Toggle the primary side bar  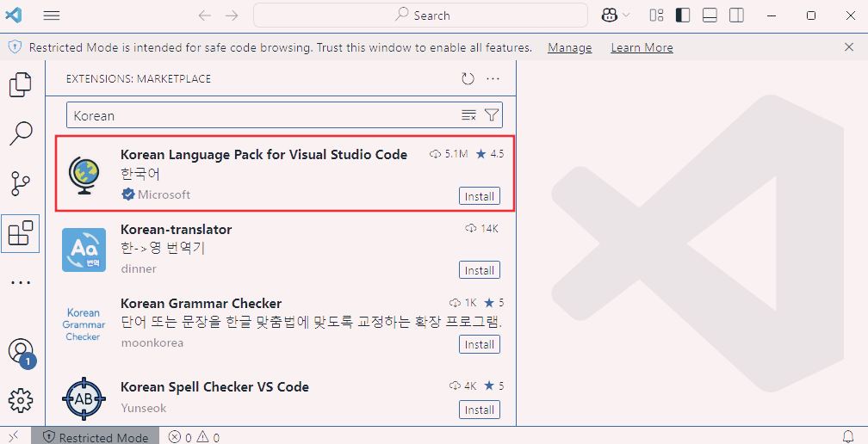point(683,15)
